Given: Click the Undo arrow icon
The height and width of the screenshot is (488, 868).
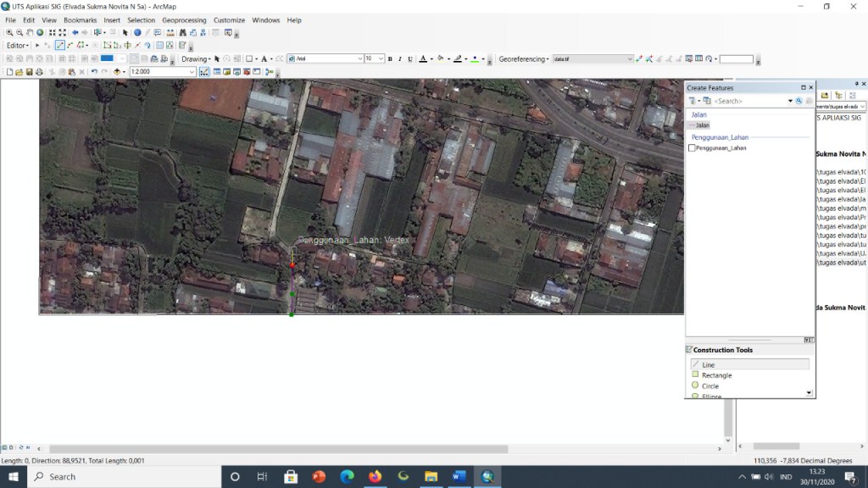Looking at the screenshot, I should click(x=94, y=72).
